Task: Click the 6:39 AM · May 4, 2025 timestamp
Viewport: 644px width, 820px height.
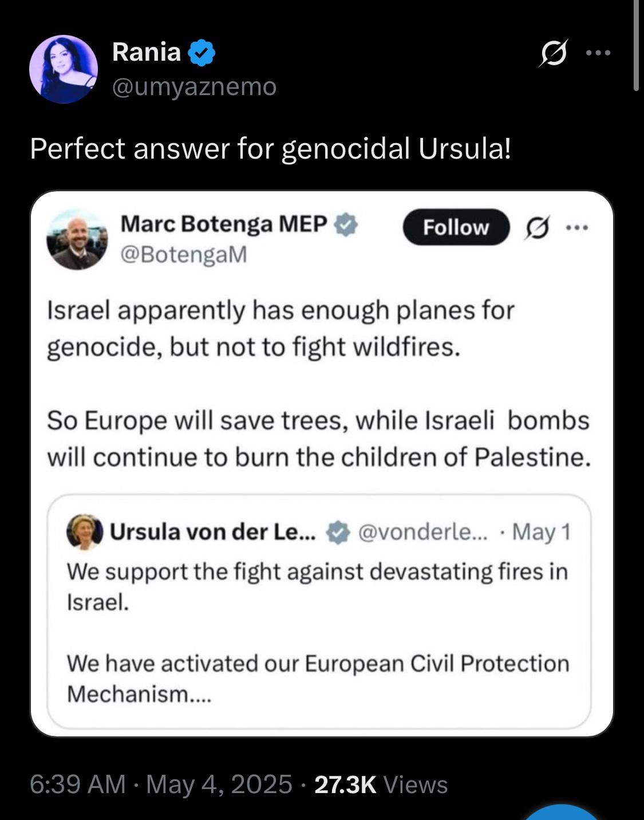Action: click(x=161, y=784)
